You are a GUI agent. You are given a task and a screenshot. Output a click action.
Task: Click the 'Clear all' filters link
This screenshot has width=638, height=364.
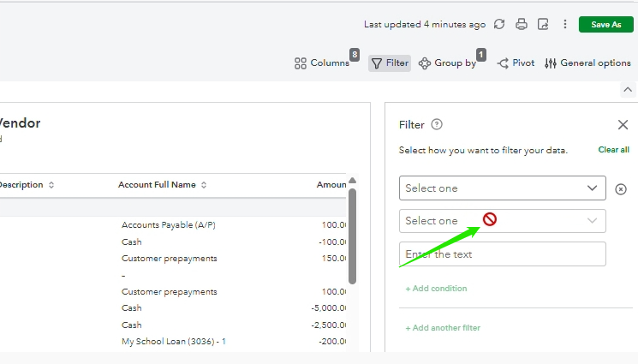(613, 150)
